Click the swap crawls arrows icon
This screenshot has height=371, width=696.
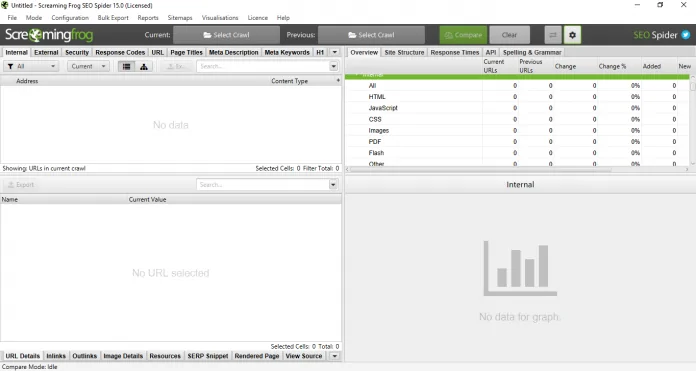pos(553,35)
